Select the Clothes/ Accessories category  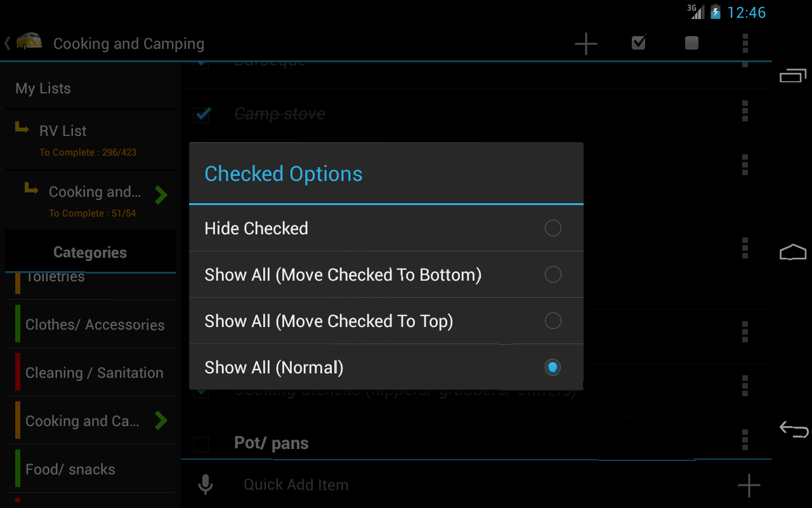pos(90,324)
